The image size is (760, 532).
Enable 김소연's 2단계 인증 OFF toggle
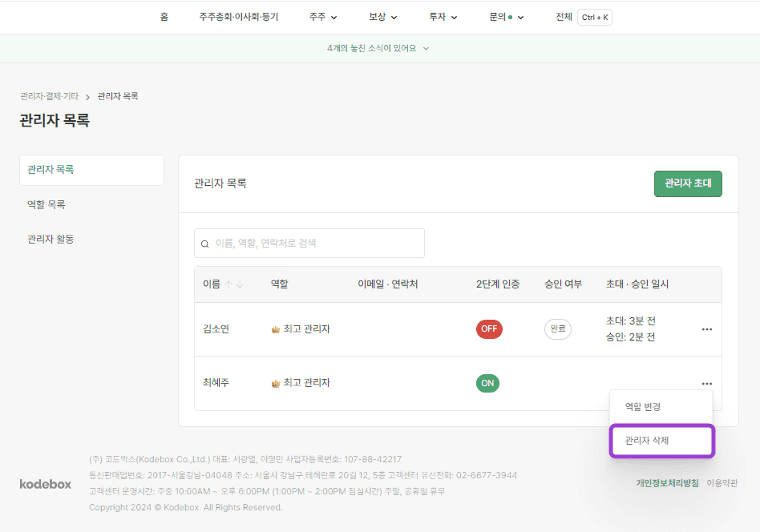point(489,328)
